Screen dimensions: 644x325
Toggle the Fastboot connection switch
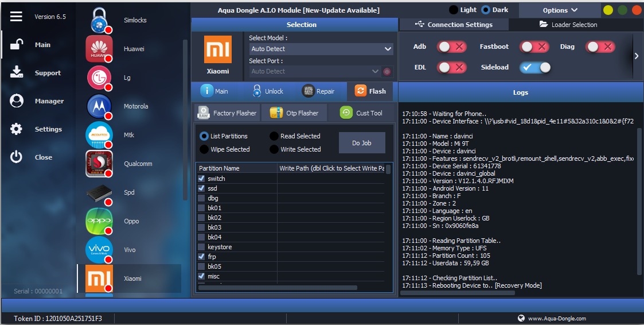click(534, 47)
